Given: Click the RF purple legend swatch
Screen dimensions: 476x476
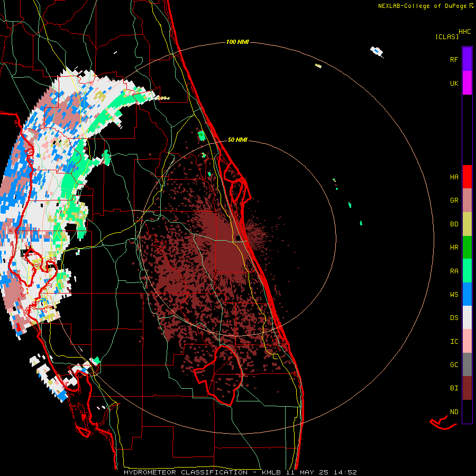Looking at the screenshot, I should pos(467,59).
